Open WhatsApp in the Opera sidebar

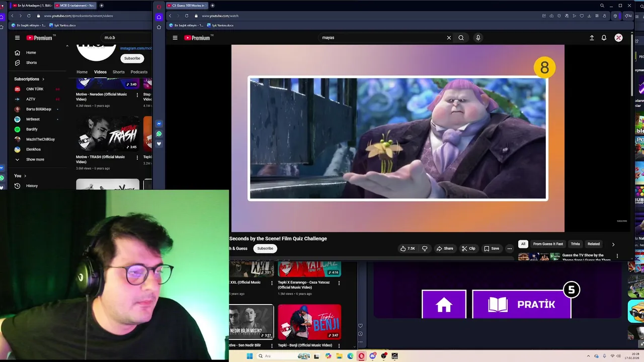click(x=159, y=134)
